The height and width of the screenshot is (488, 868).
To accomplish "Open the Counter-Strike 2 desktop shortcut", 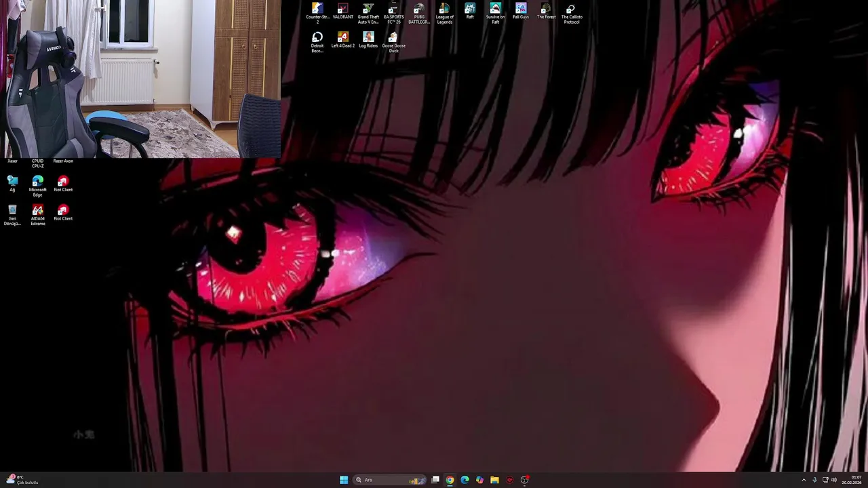I will pos(317,13).
